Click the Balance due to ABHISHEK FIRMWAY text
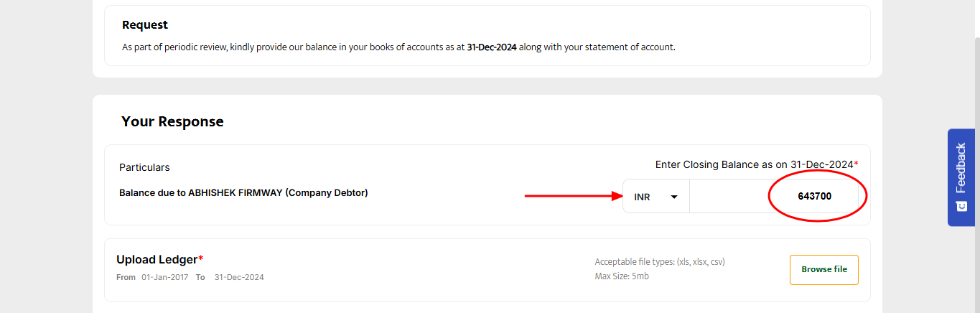Screen dimensions: 980x313 (x=243, y=192)
